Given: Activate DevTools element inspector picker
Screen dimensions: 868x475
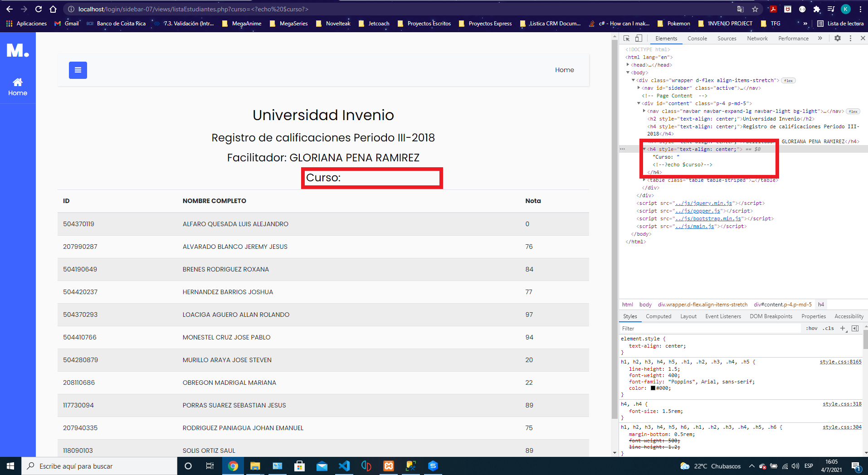Looking at the screenshot, I should point(627,39).
